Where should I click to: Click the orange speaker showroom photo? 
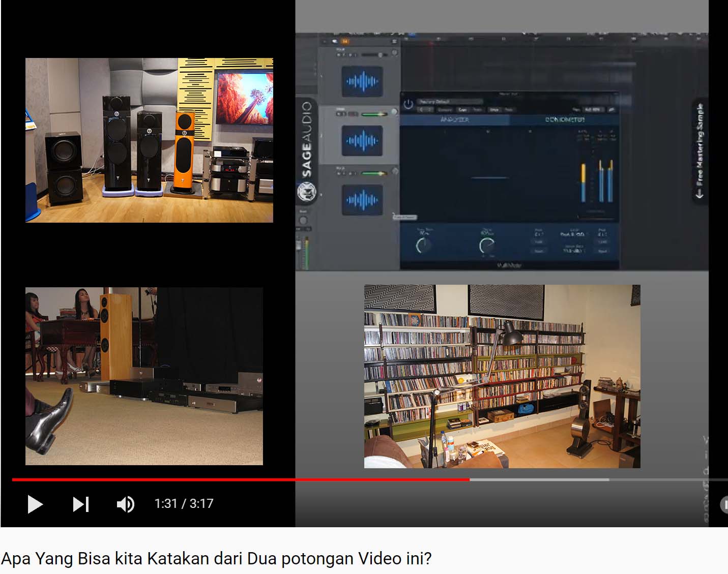pyautogui.click(x=149, y=140)
